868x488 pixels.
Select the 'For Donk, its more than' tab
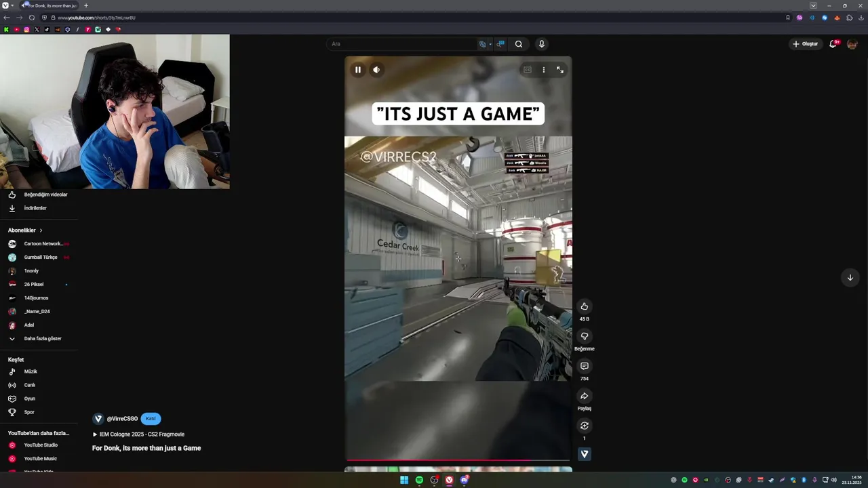point(49,5)
